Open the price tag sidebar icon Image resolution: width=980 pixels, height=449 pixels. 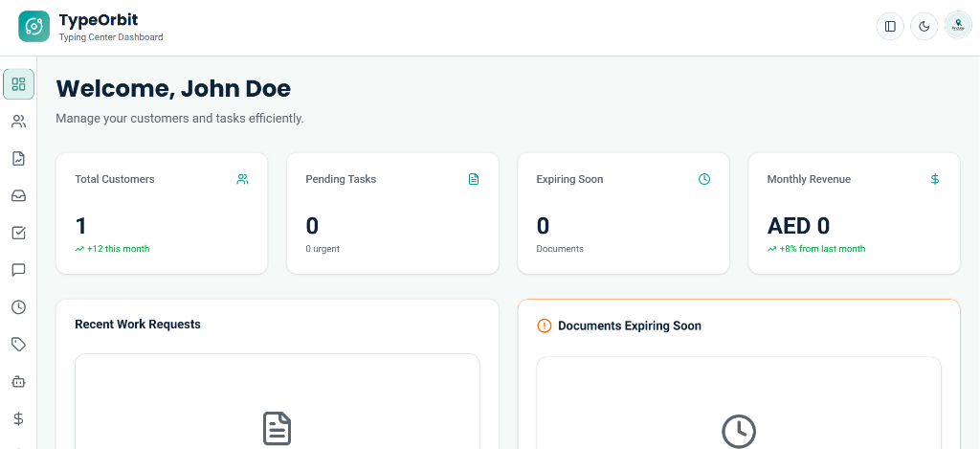(x=18, y=344)
